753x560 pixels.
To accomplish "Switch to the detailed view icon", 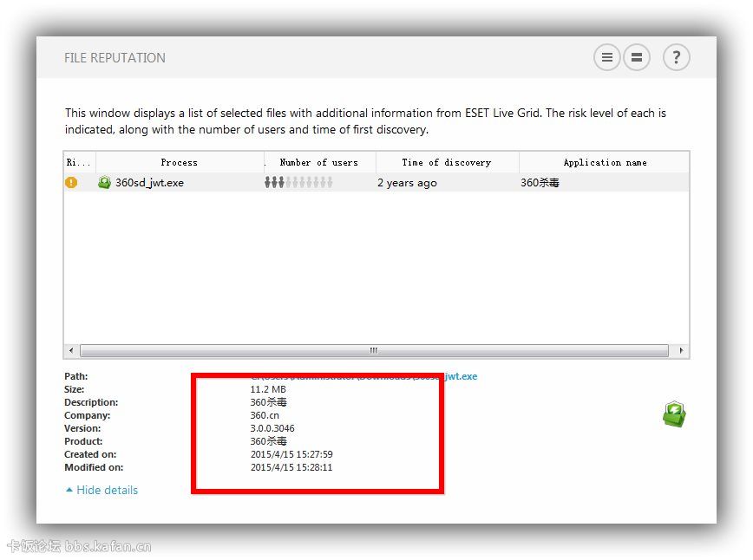I will coord(637,57).
